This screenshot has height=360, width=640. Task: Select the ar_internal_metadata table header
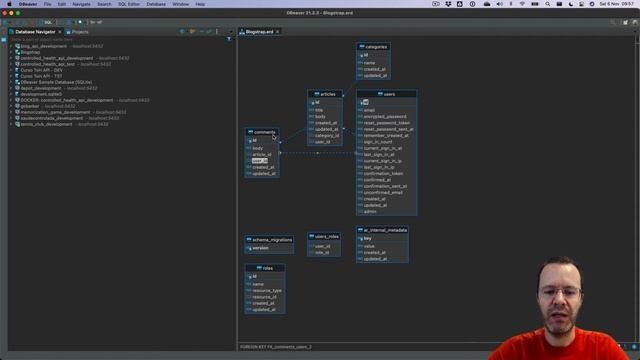tap(382, 230)
